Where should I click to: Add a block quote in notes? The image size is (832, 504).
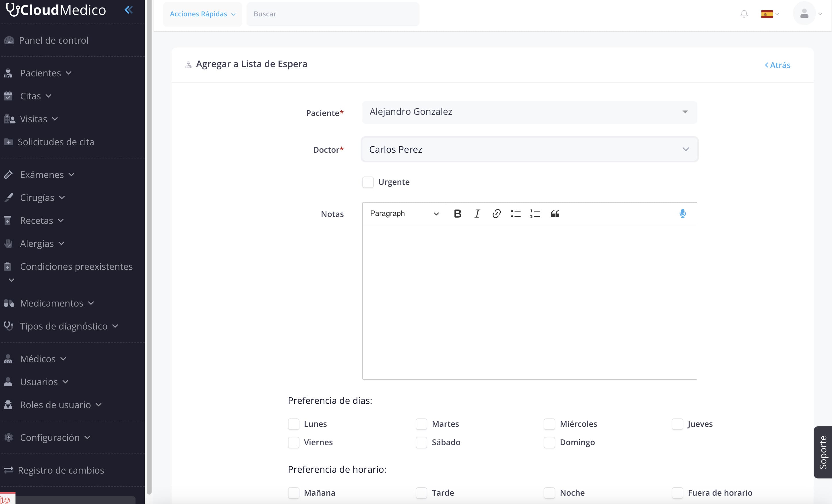pos(555,214)
